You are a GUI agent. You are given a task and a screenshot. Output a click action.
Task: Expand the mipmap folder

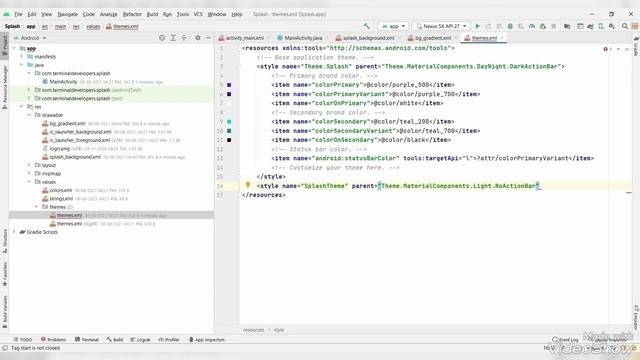29,173
